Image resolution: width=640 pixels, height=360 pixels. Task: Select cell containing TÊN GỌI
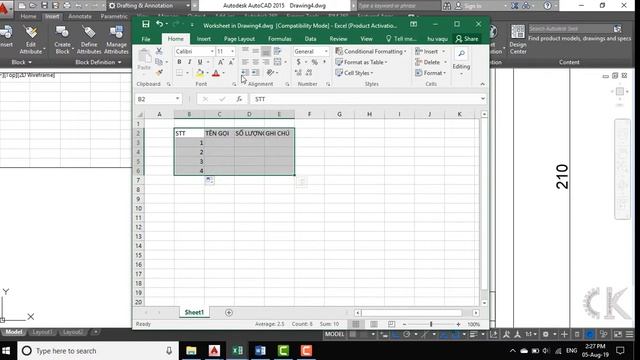(219, 133)
